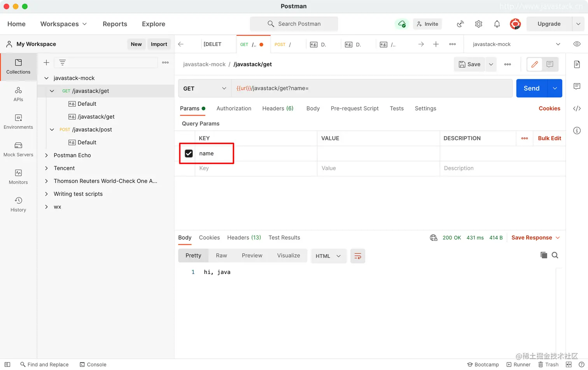Open the Runner in status bar
The width and height of the screenshot is (588, 370).
pos(518,365)
